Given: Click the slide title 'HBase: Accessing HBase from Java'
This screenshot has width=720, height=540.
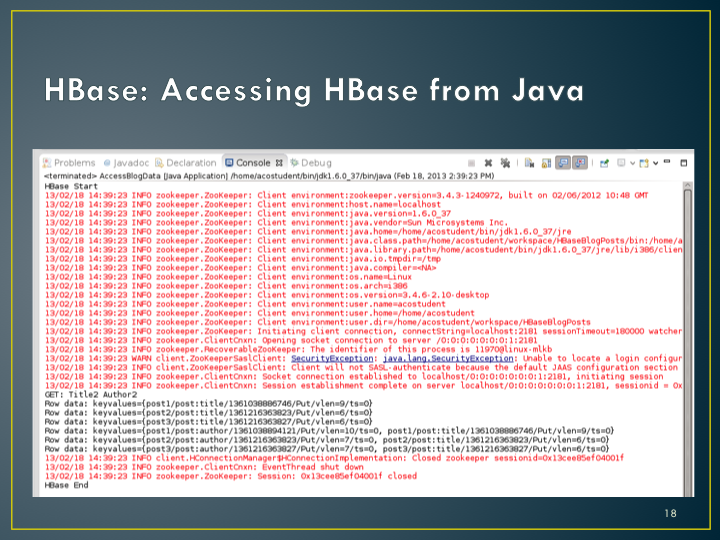Looking at the screenshot, I should (314, 90).
